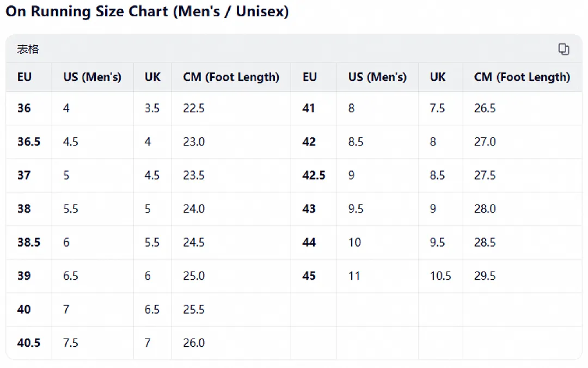Click the US size 10 cell
Image resolution: width=588 pixels, height=368 pixels.
[354, 242]
